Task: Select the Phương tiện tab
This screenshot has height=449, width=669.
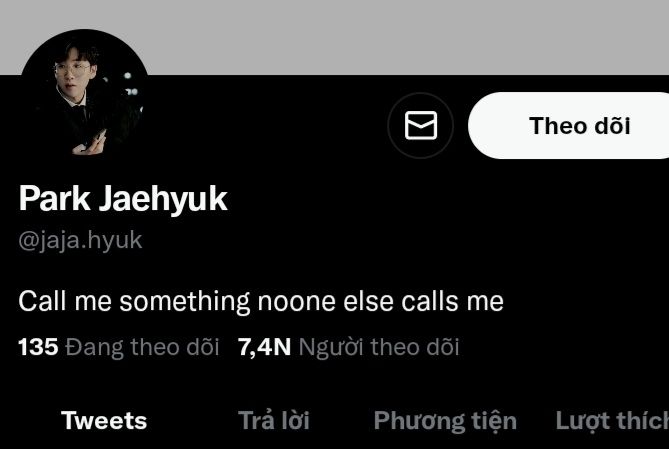Action: 445,421
